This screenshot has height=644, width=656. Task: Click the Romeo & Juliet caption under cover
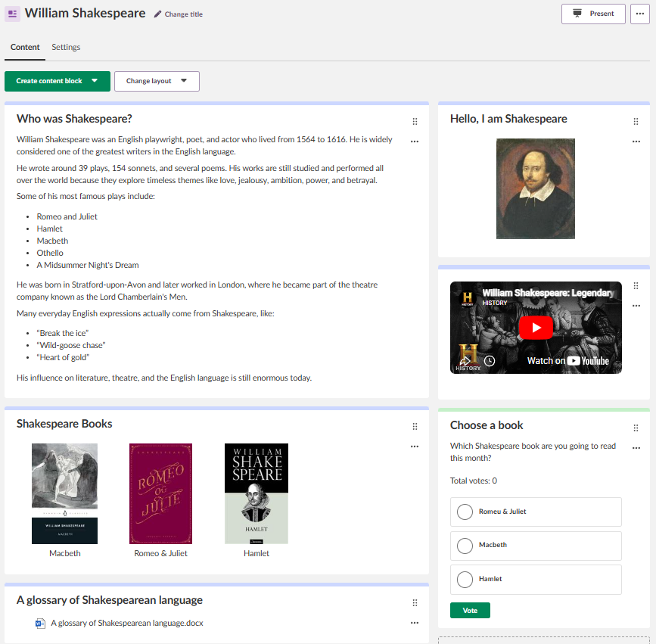click(160, 553)
